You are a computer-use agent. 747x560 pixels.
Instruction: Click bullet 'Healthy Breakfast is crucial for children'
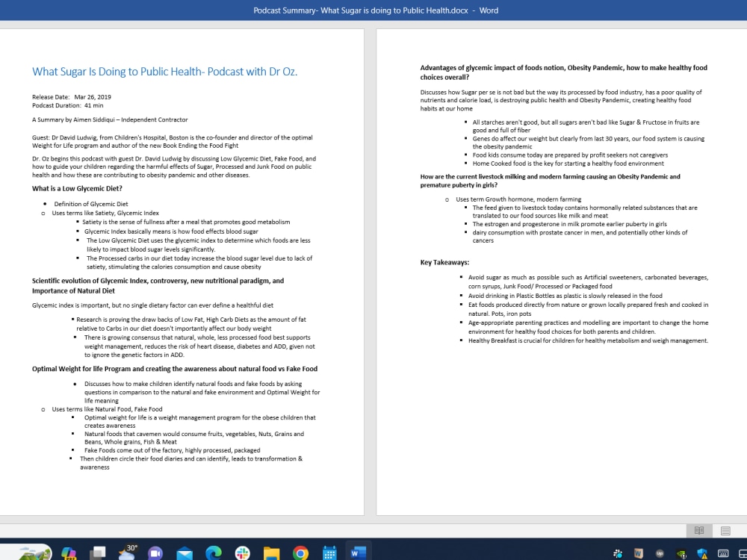point(589,340)
